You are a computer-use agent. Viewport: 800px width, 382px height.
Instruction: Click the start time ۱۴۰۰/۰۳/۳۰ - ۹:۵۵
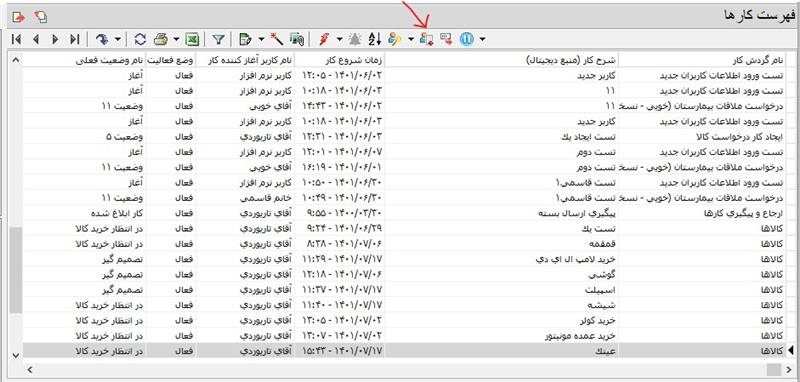pos(344,213)
